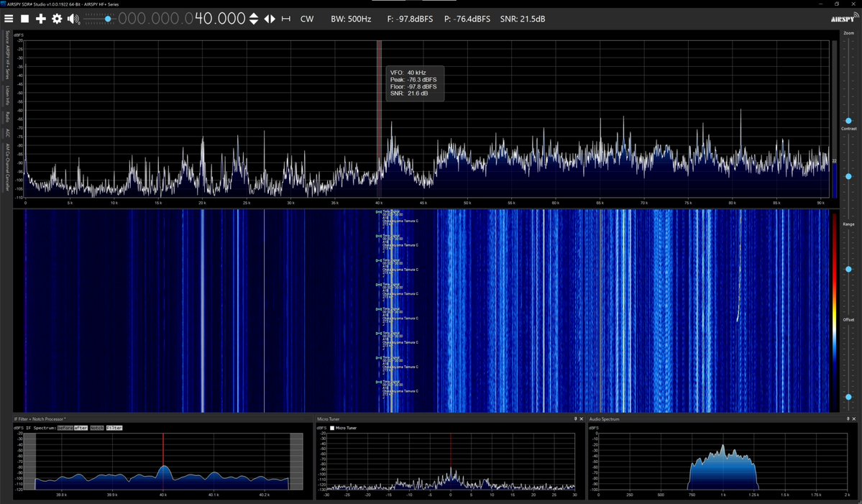
Task: Toggle the Notch display in IF Spectrum
Action: (x=96, y=427)
